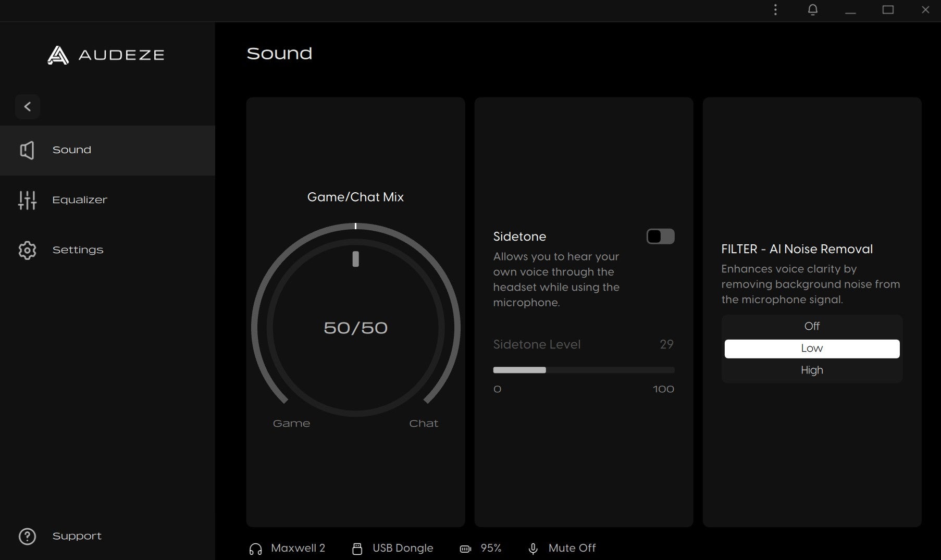Open the notifications bell
The height and width of the screenshot is (560, 941).
tap(812, 10)
